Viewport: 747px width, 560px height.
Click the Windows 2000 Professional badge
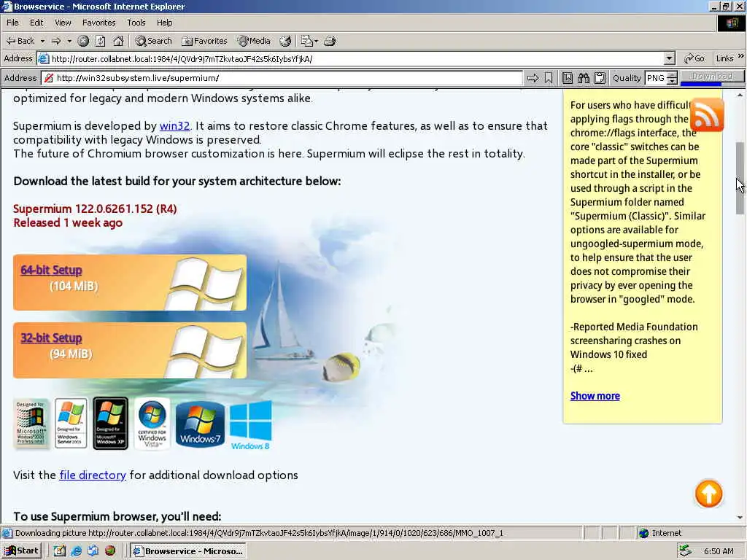coord(31,424)
